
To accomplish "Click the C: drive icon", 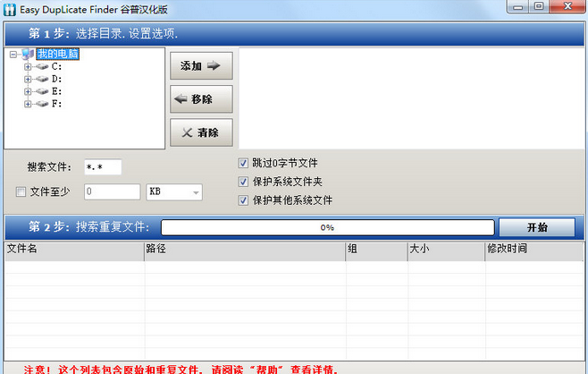I will coord(42,66).
